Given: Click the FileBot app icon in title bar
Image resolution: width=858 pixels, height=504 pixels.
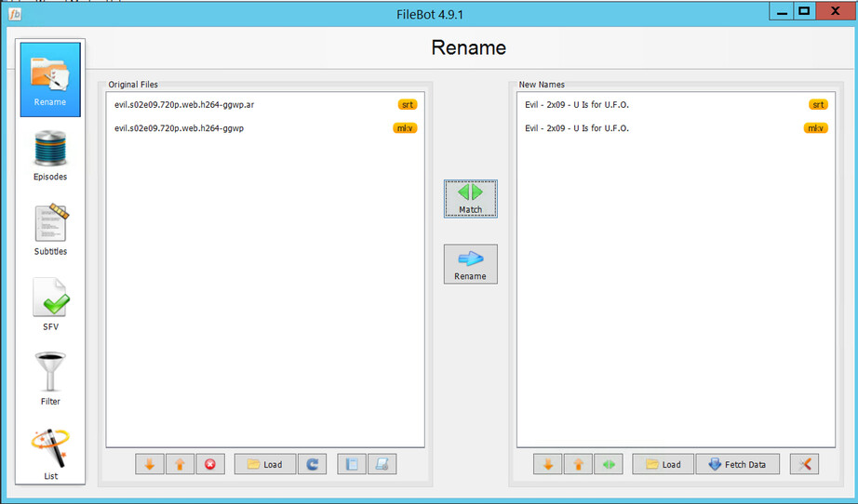Looking at the screenshot, I should click(x=15, y=14).
